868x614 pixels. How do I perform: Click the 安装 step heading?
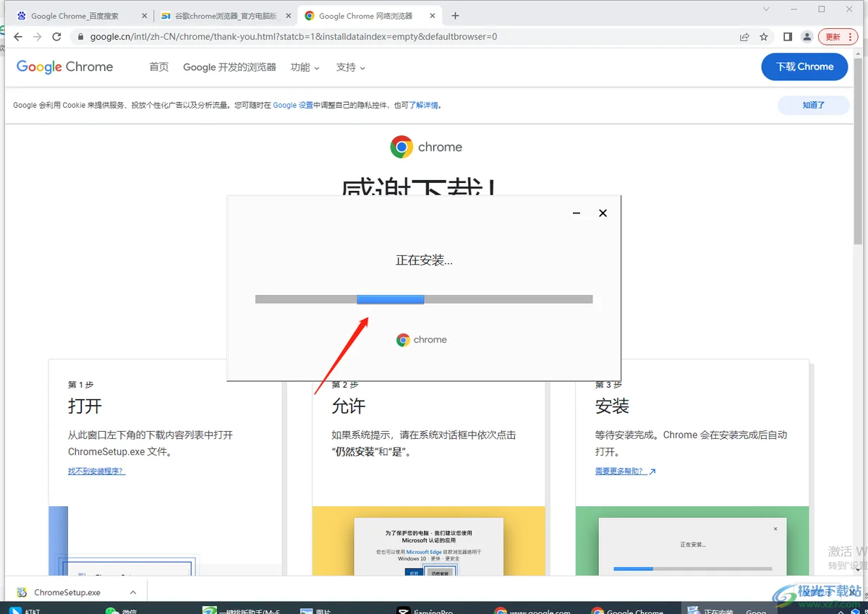click(x=612, y=406)
